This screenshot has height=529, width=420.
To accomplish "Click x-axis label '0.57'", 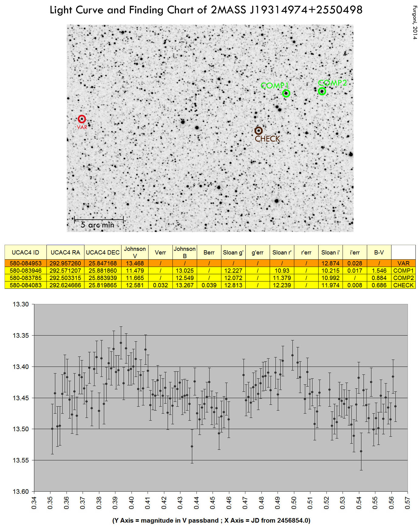I will [408, 503].
